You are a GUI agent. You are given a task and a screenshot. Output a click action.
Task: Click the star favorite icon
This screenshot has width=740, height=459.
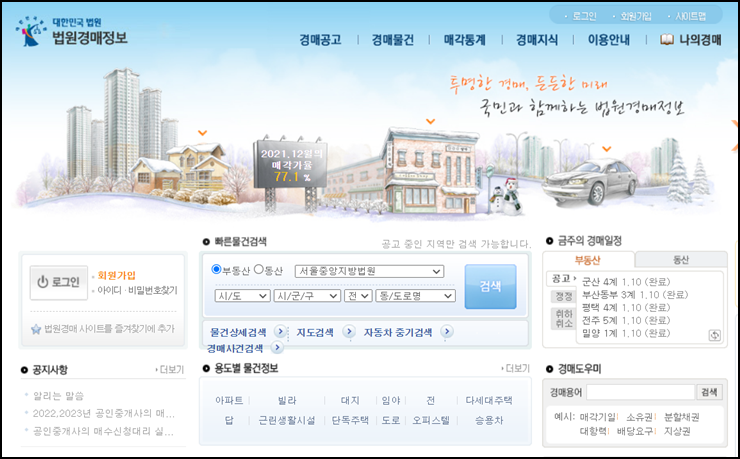[36, 329]
